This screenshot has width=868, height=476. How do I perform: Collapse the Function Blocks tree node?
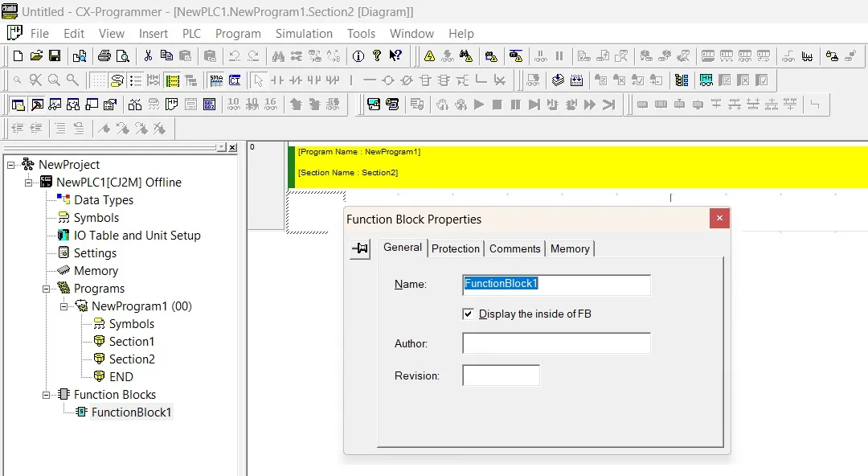(x=46, y=395)
